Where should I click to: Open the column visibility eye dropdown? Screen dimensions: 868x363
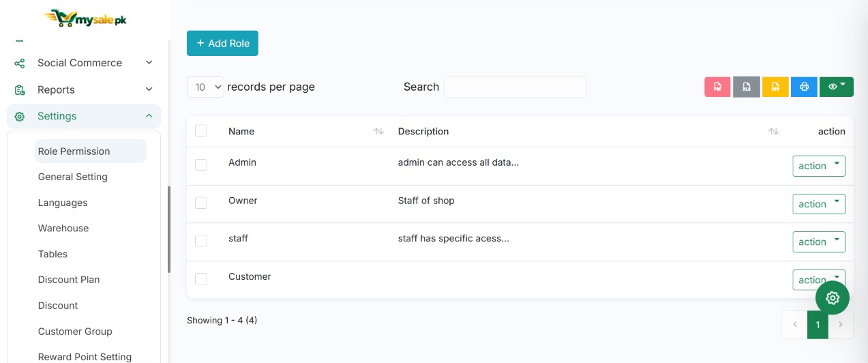pyautogui.click(x=837, y=87)
